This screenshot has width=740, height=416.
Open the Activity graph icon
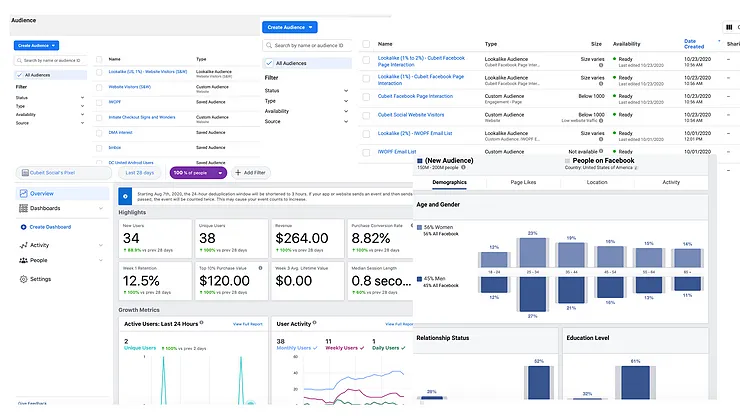click(x=23, y=245)
